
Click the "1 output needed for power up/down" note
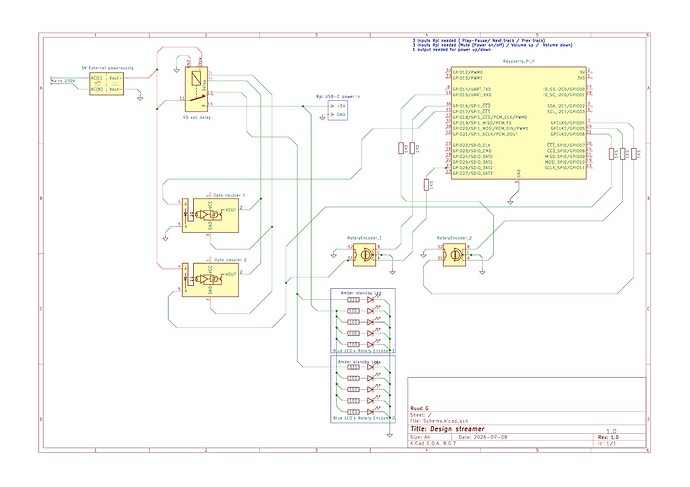453,49
